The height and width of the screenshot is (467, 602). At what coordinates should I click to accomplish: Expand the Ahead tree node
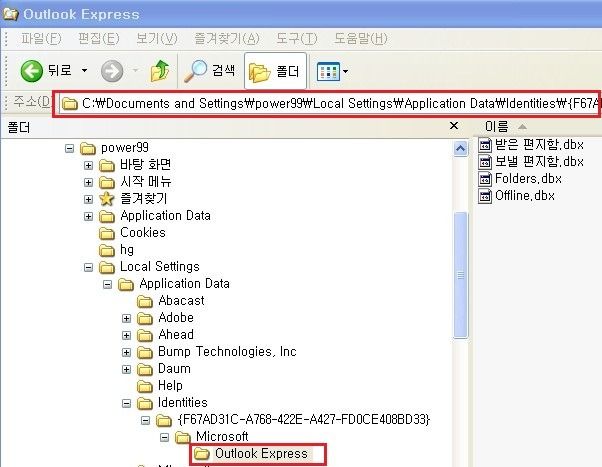[x=126, y=335]
